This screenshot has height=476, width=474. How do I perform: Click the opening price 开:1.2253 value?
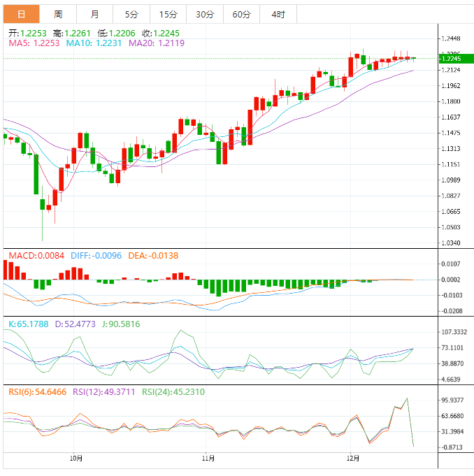(x=27, y=33)
